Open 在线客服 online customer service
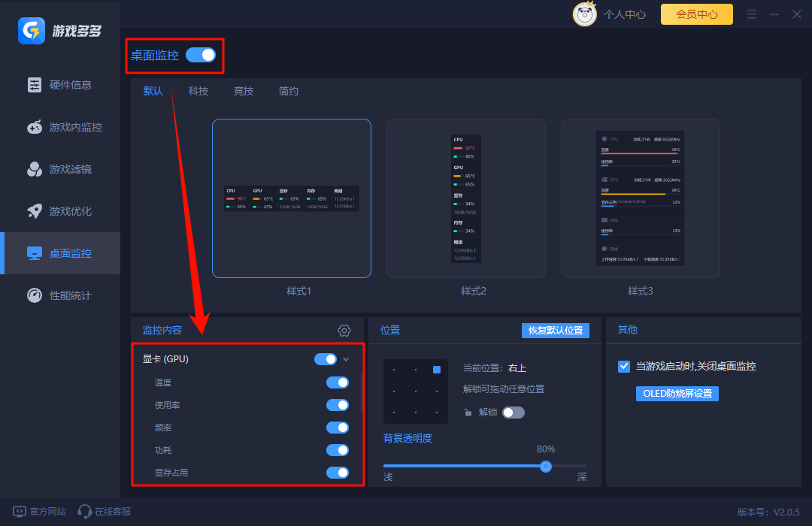 103,511
